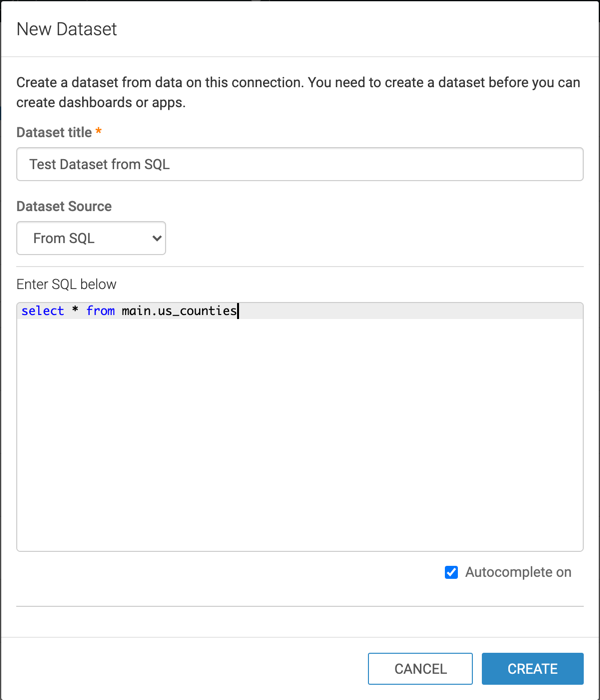Click 'main.us_counties' table name in the query
600x700 pixels.
click(179, 311)
